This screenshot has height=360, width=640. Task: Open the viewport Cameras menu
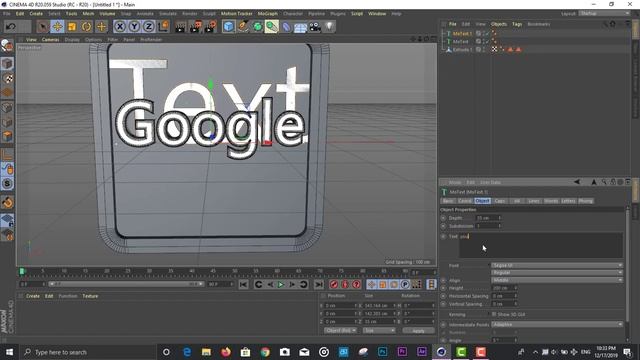click(51, 40)
